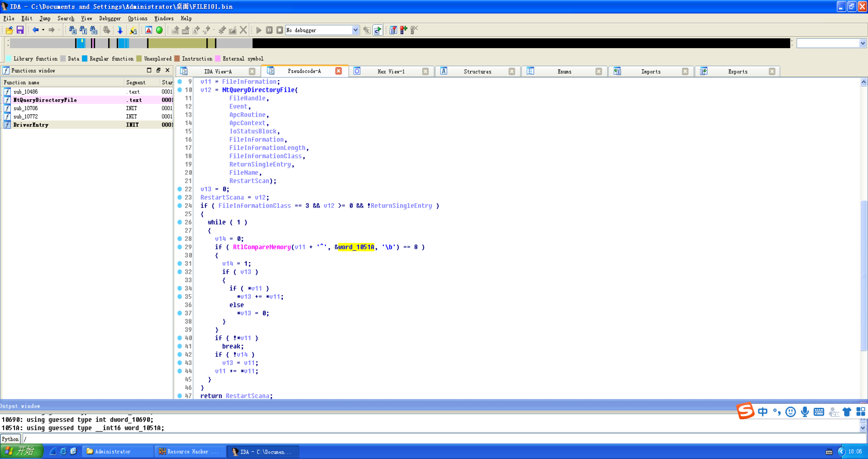Image resolution: width=868 pixels, height=459 pixels.
Task: Open the No debugger dropdown
Action: 355,30
